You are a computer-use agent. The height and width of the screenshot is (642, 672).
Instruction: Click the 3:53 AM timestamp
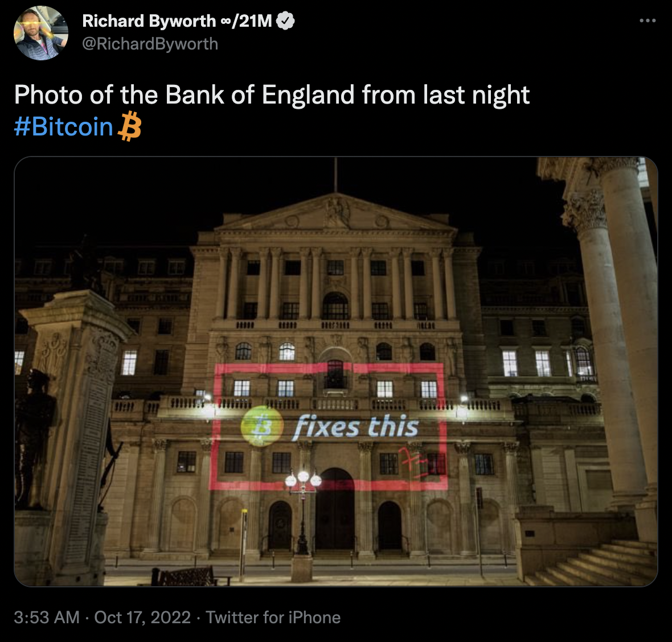pos(47,618)
